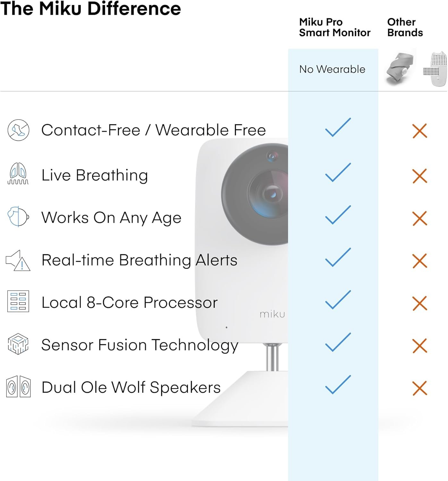This screenshot has width=448, height=481.
Task: Click the orange X for Local 8-Core Processor
Action: tap(419, 303)
